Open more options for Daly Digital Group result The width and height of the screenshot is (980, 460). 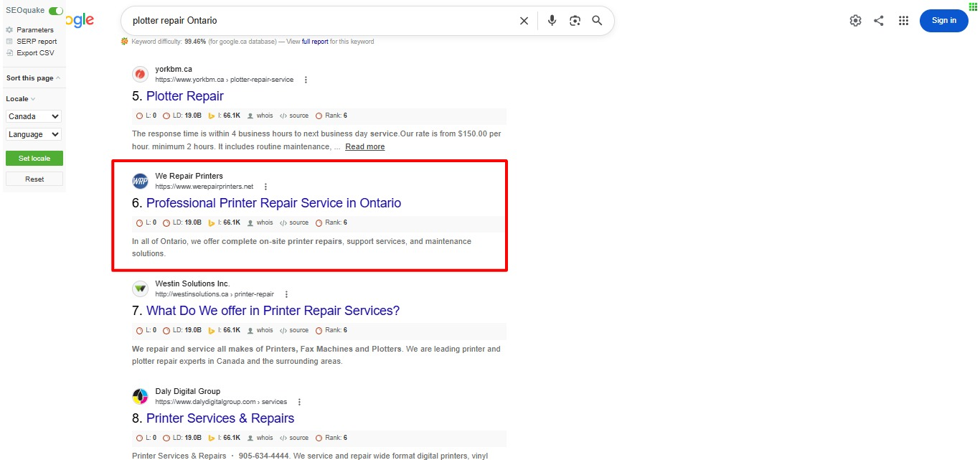point(299,402)
